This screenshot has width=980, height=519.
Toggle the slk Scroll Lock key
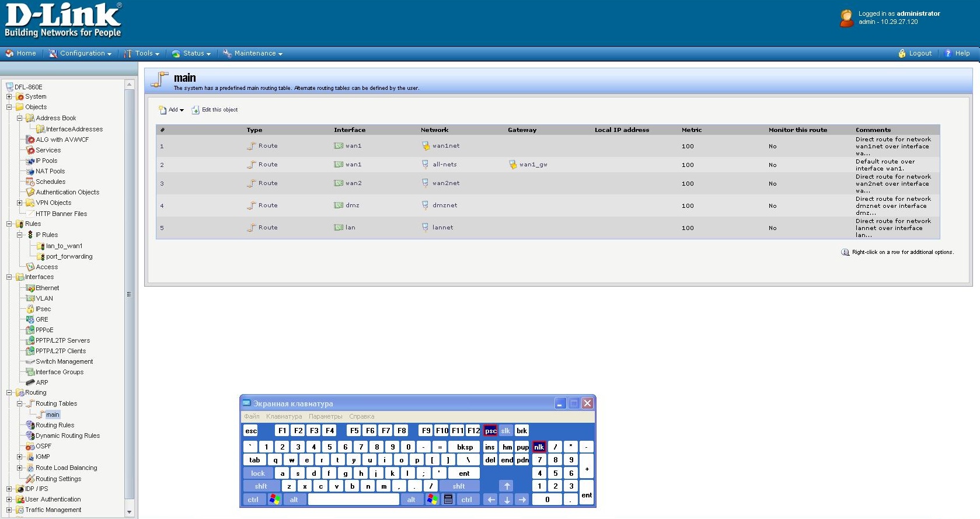coord(505,431)
